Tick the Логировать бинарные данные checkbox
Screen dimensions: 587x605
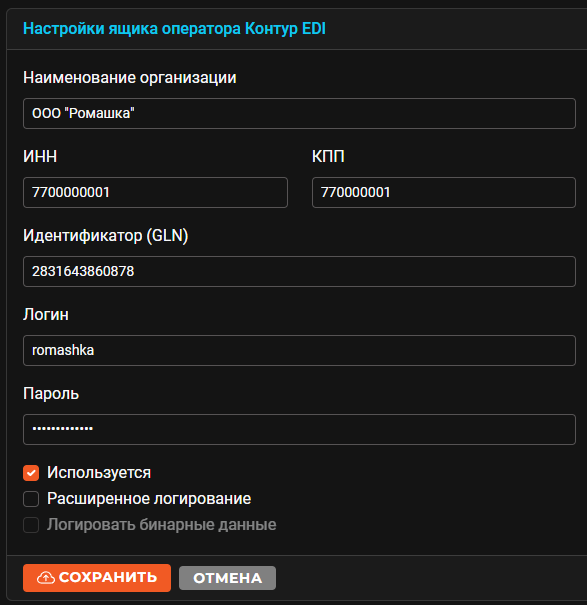[31, 525]
